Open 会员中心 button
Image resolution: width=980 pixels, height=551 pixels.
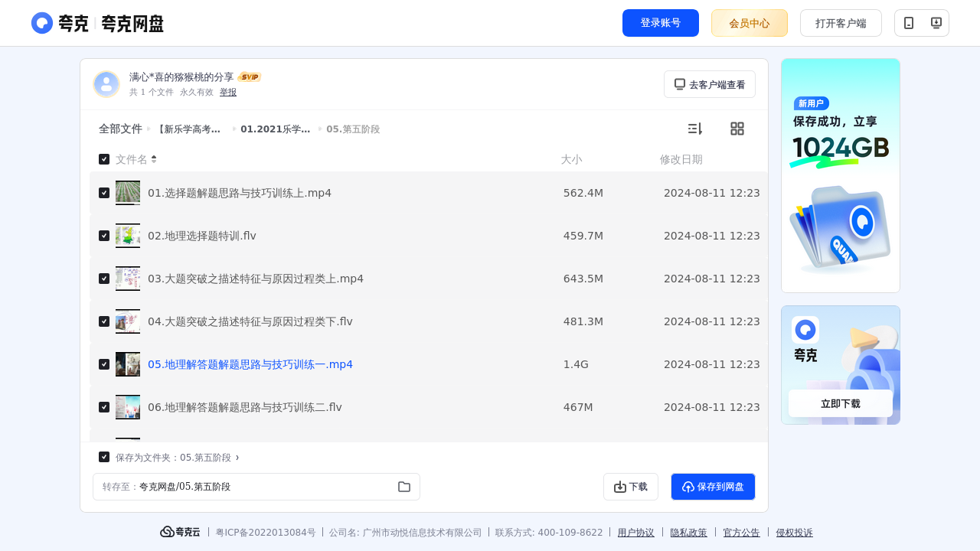[750, 23]
